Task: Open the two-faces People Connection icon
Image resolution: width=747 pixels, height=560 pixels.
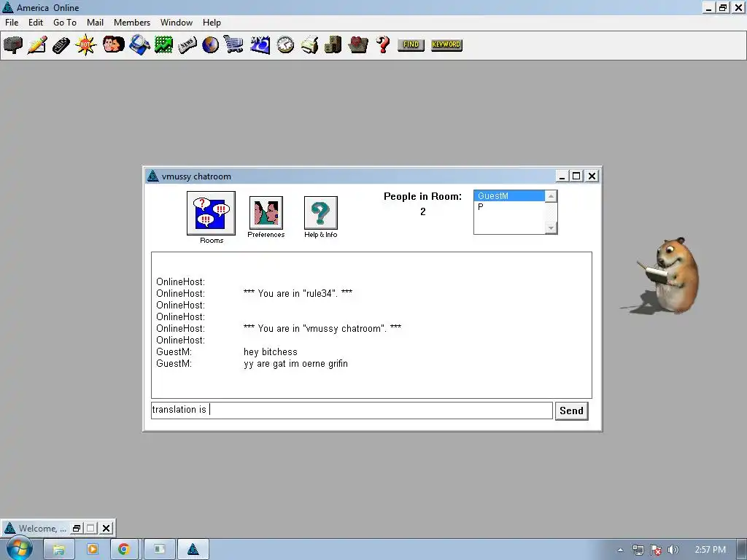Action: click(x=113, y=45)
